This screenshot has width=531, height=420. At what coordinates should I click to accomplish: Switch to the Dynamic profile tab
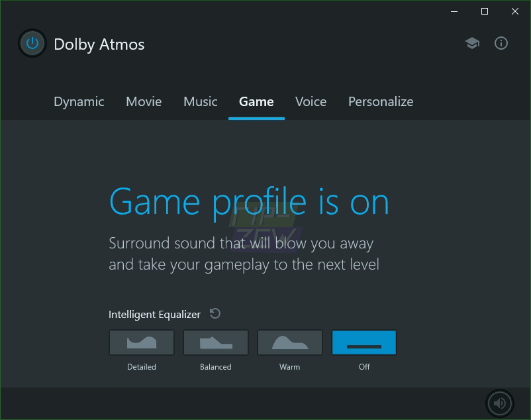click(79, 101)
